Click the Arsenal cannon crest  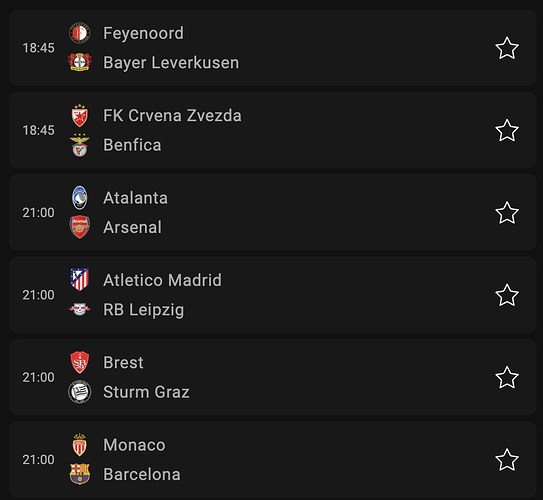[x=80, y=227]
